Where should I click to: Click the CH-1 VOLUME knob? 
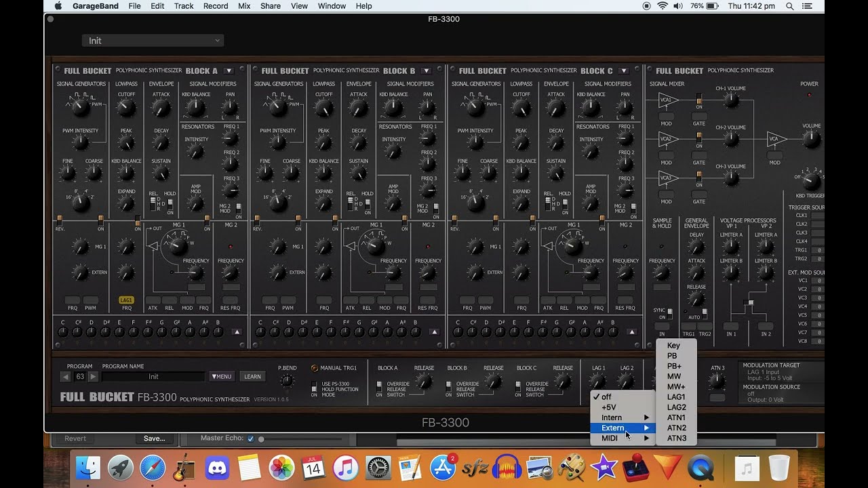tap(730, 101)
